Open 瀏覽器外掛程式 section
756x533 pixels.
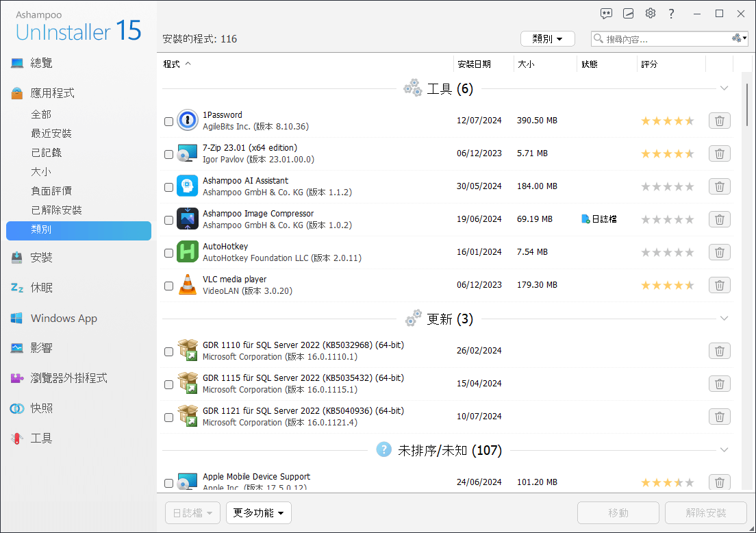[68, 378]
